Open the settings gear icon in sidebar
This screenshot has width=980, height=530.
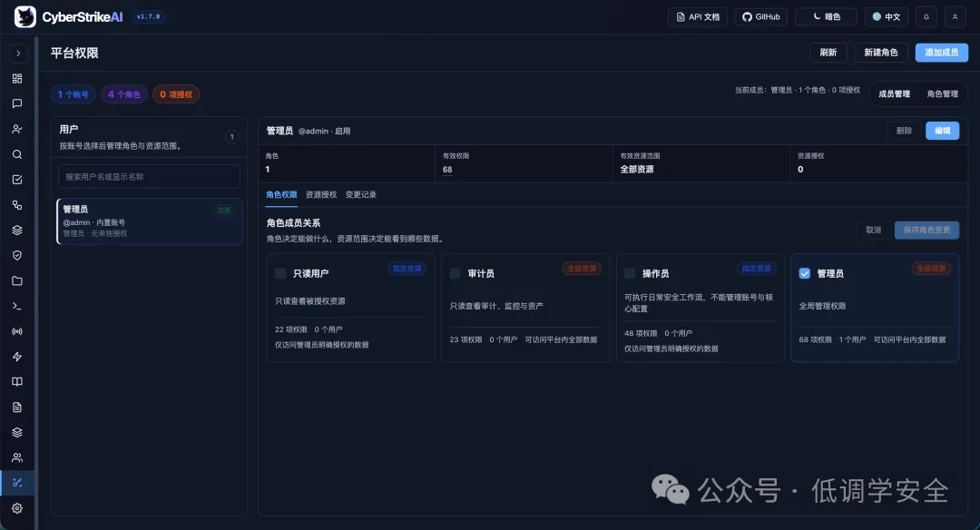17,509
